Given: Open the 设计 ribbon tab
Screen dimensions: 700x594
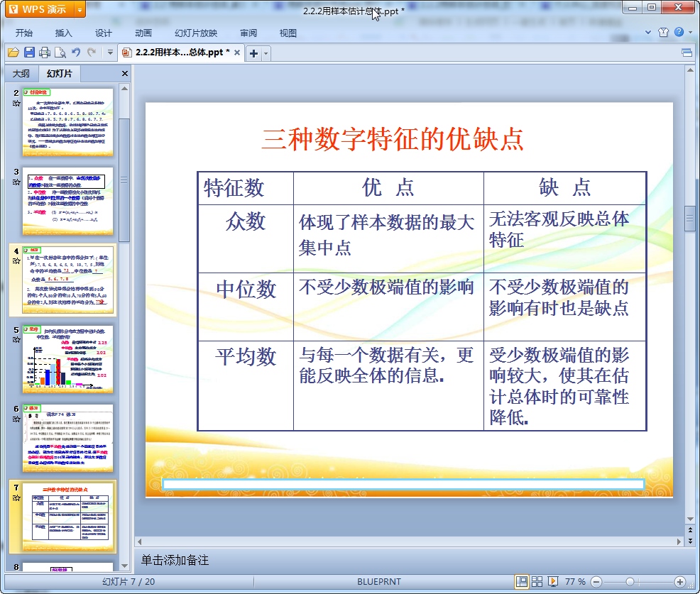Looking at the screenshot, I should 103,33.
